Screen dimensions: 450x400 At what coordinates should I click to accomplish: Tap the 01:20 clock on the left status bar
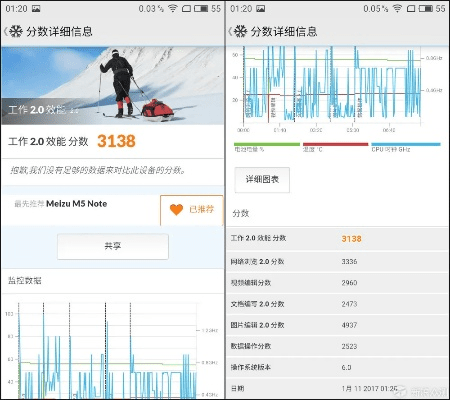pos(16,9)
